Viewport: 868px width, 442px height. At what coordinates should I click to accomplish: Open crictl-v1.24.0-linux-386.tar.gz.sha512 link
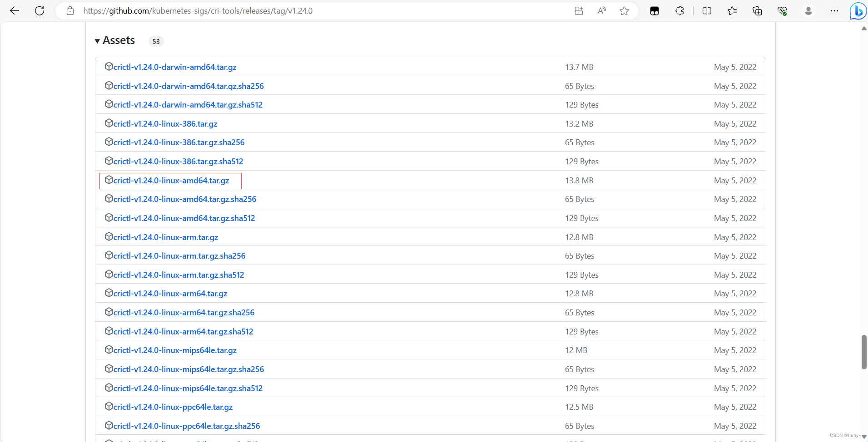click(179, 162)
